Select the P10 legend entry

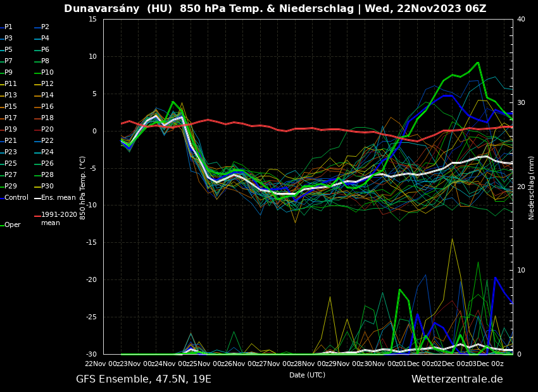(47, 73)
